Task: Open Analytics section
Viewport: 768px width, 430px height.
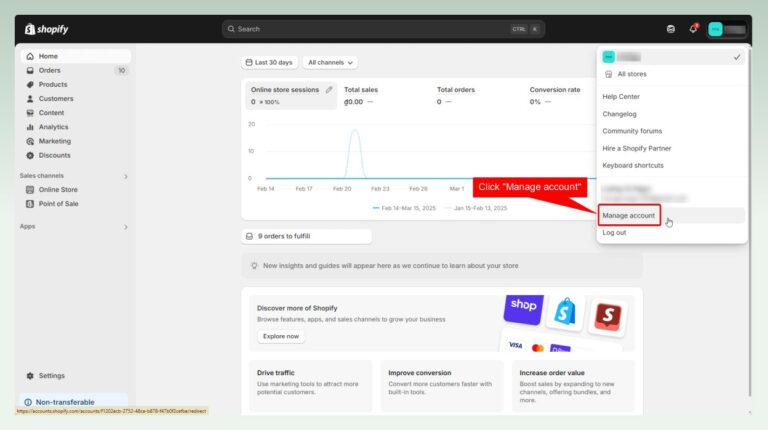Action: [76, 127]
